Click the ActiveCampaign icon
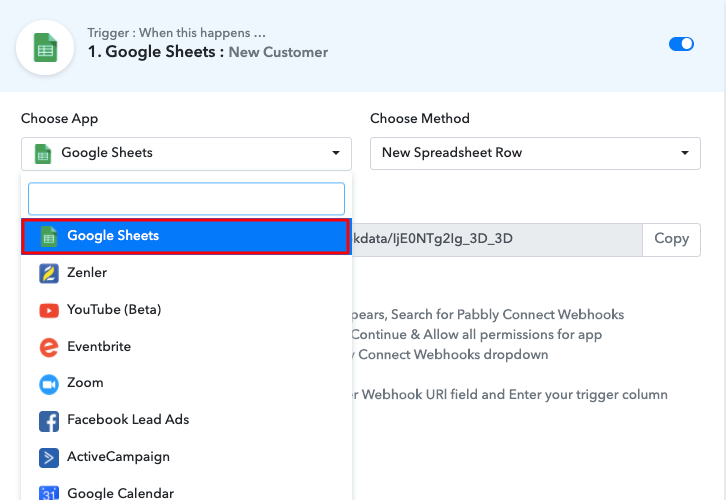The height and width of the screenshot is (500, 726). point(49,458)
